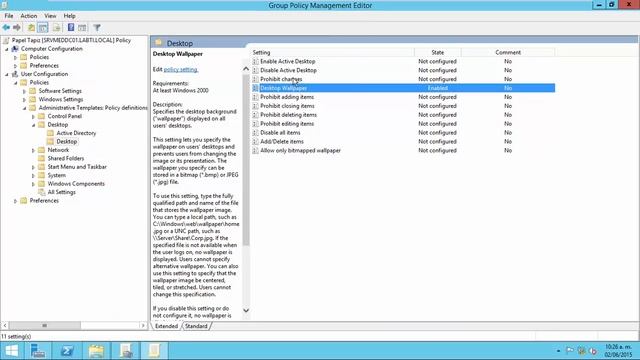640x360 pixels.
Task: Collapse Administrative Templates node
Action: 24,108
